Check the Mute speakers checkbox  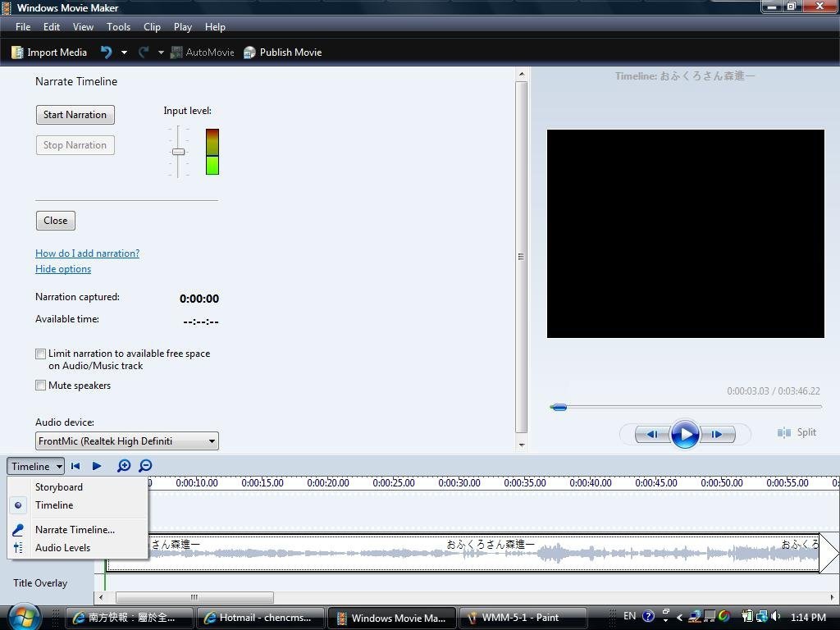40,386
